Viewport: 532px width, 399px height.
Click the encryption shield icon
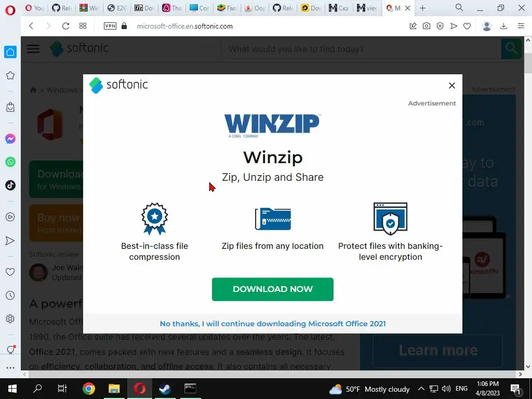pyautogui.click(x=390, y=219)
